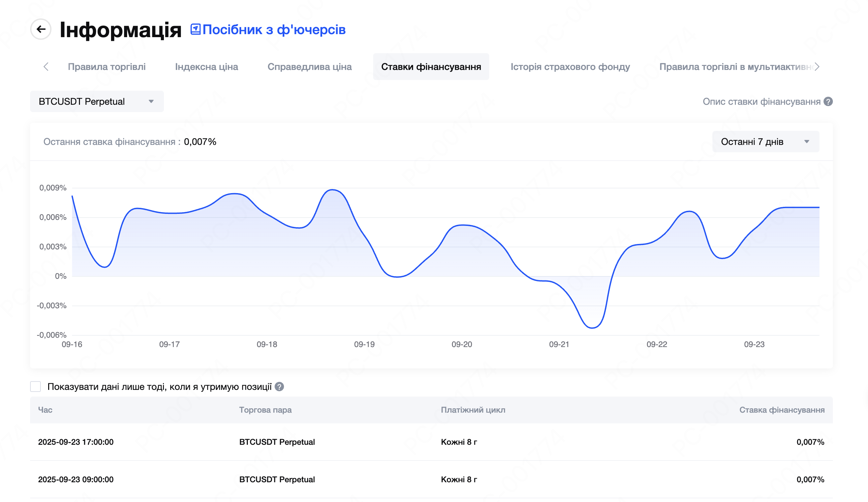This screenshot has width=868, height=502.
Task: Click the back arrow button
Action: (41, 29)
